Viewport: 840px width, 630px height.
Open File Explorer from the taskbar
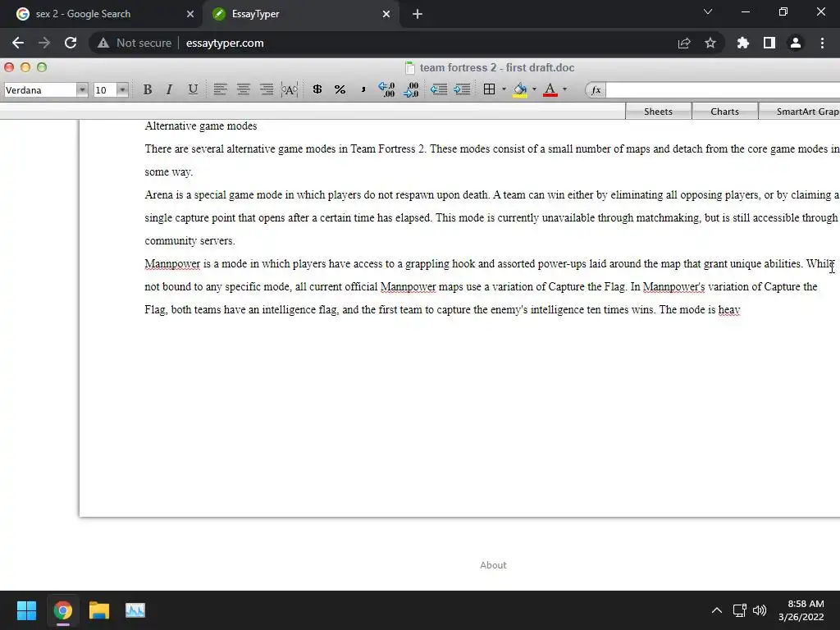coord(99,610)
